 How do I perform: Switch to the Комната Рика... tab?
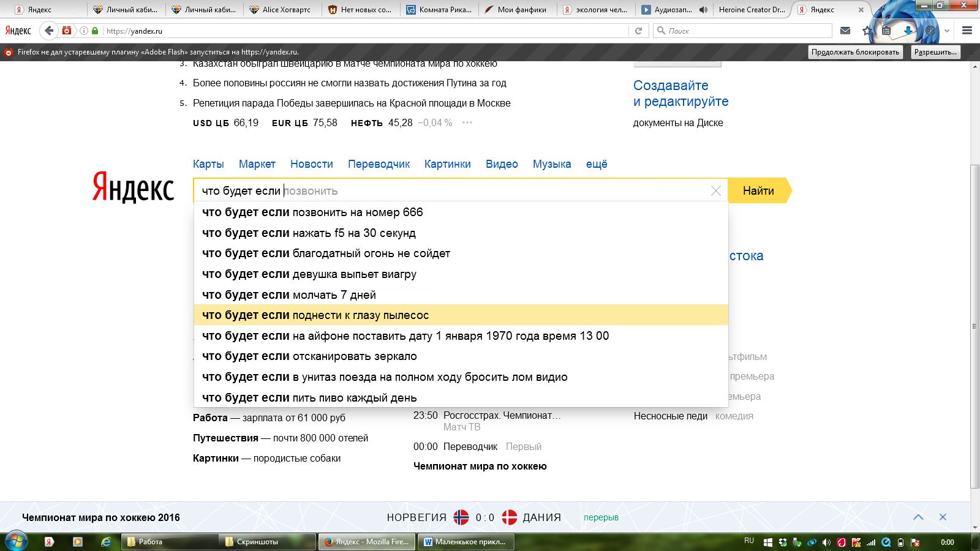[440, 10]
